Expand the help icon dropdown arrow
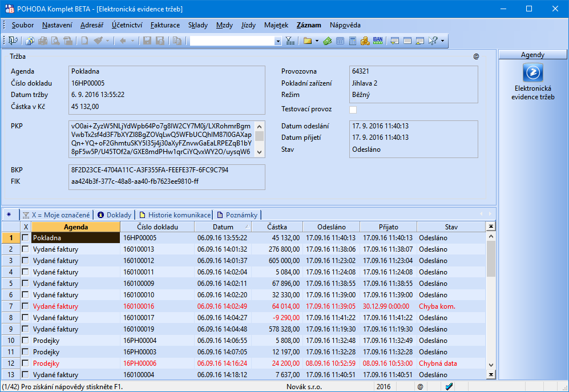Image resolution: width=569 pixels, height=392 pixels. point(442,41)
